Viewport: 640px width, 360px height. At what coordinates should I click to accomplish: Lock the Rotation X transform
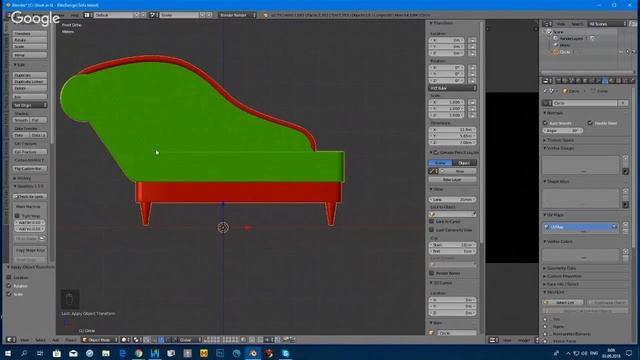(472, 68)
